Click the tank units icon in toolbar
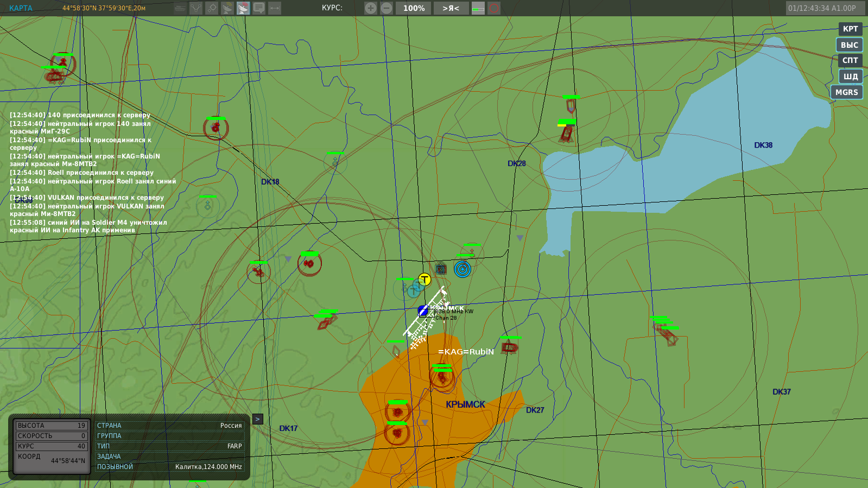The image size is (868, 488). [x=180, y=8]
